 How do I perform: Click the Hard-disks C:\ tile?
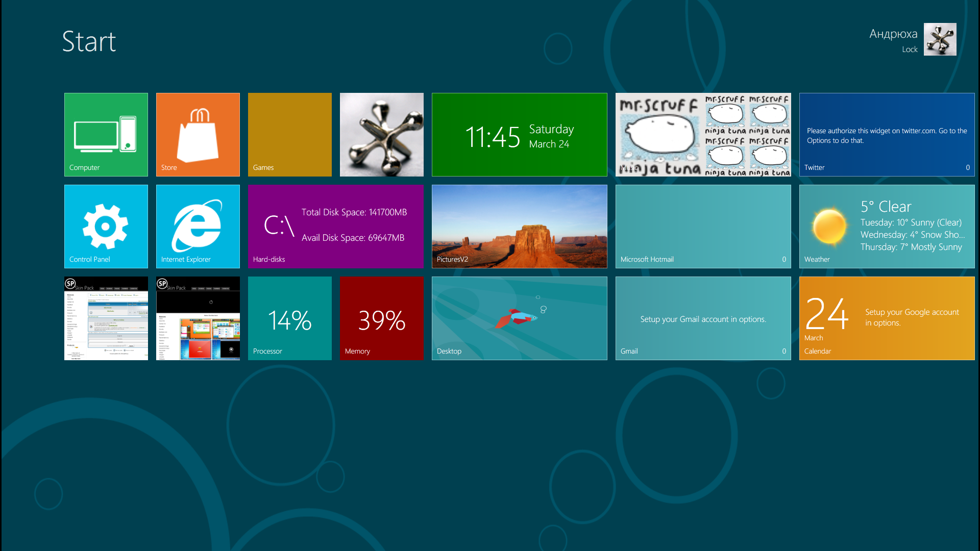[x=335, y=226]
